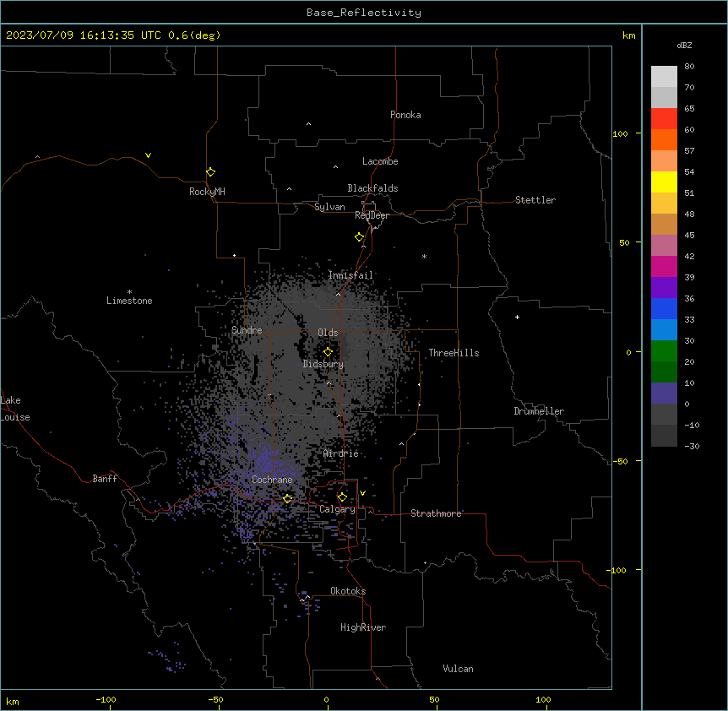Click the asterisk marker east of Innisfail
The height and width of the screenshot is (711, 728).
pos(424,256)
